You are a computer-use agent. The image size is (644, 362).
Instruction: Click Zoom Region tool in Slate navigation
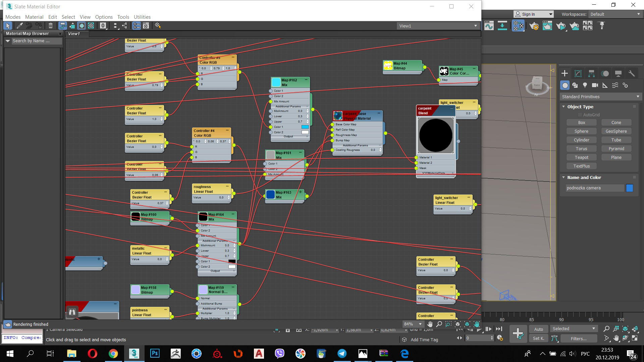click(448, 324)
